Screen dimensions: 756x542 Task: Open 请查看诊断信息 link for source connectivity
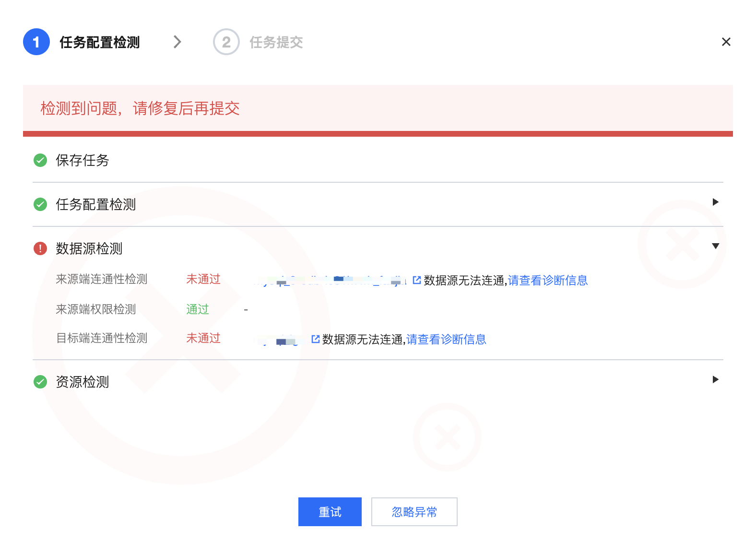pos(547,280)
